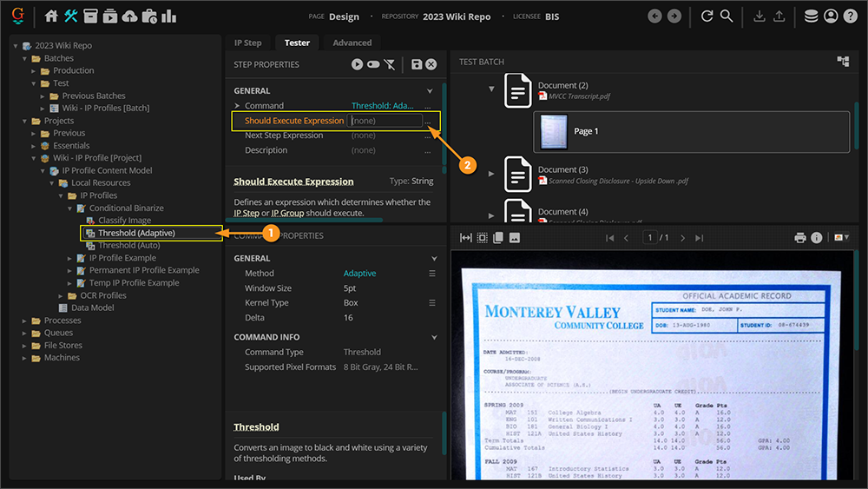Open the archive box icon in top bar
868x489 pixels.
click(90, 16)
